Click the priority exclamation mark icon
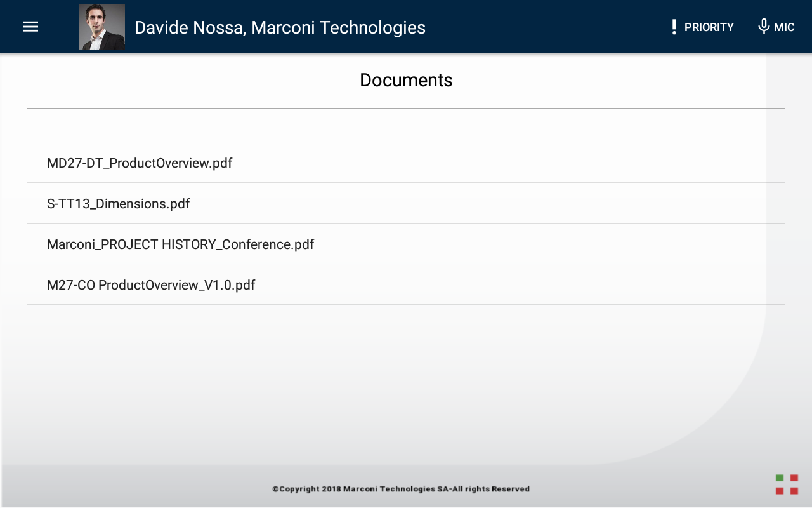Viewport: 812px width, 508px height. pyautogui.click(x=674, y=27)
